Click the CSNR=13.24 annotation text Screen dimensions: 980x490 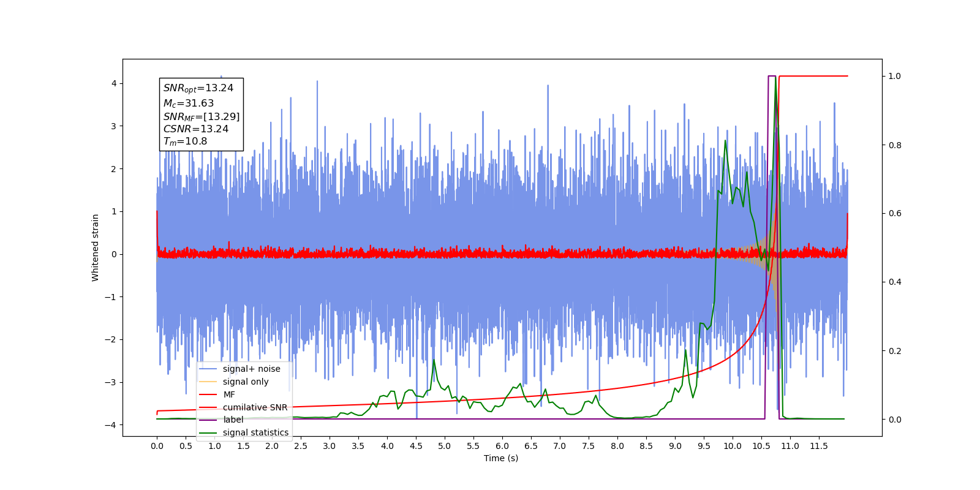click(x=196, y=129)
